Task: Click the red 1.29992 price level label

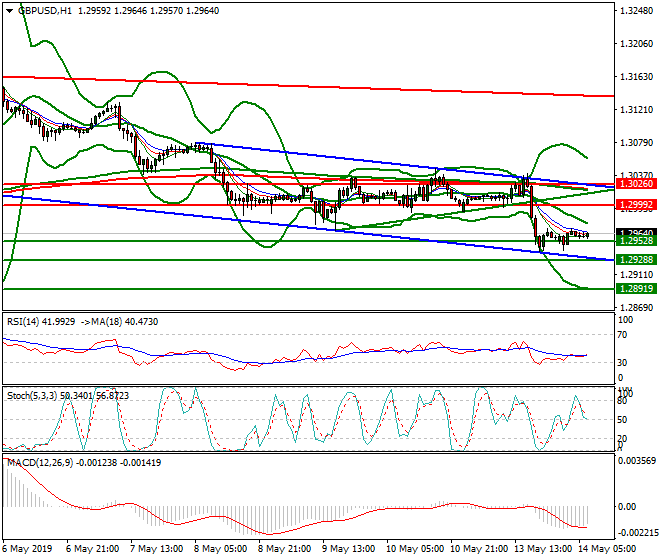Action: point(636,205)
